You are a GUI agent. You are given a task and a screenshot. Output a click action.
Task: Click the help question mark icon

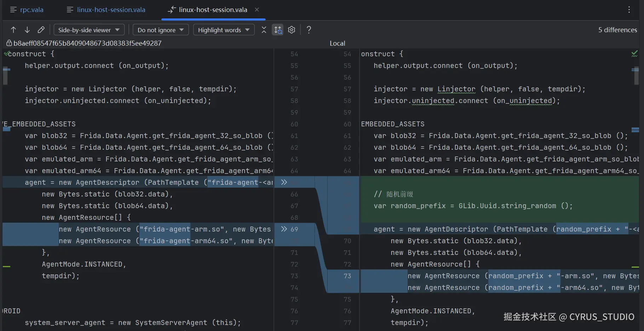309,30
